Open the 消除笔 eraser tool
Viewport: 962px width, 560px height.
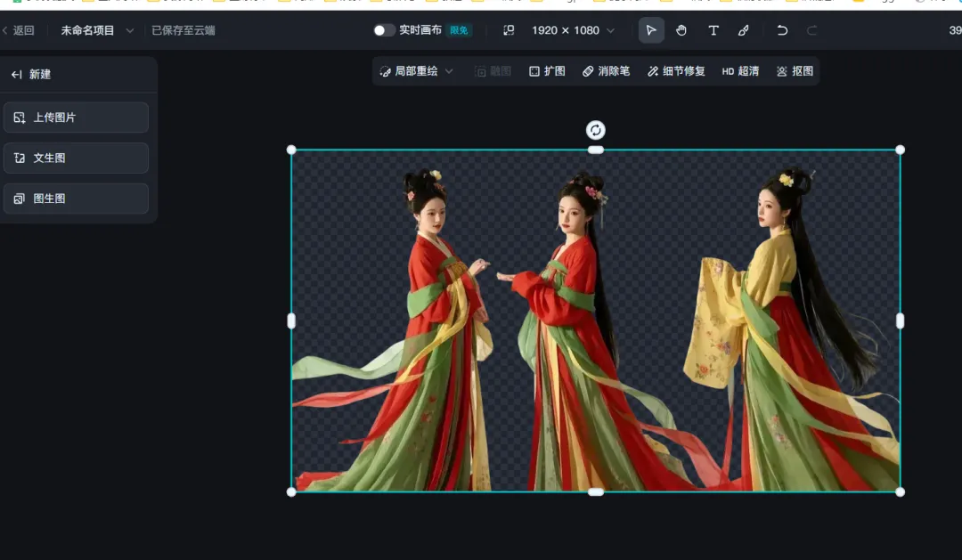click(606, 71)
